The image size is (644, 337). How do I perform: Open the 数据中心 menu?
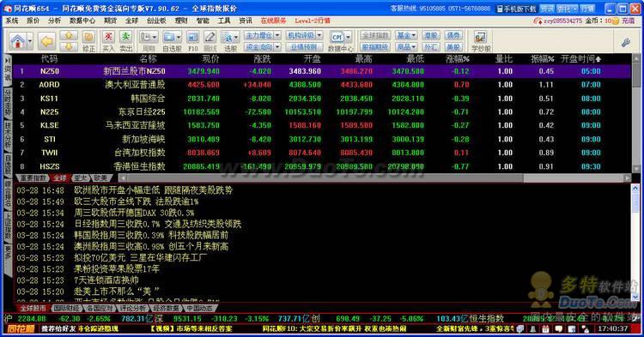(x=82, y=21)
